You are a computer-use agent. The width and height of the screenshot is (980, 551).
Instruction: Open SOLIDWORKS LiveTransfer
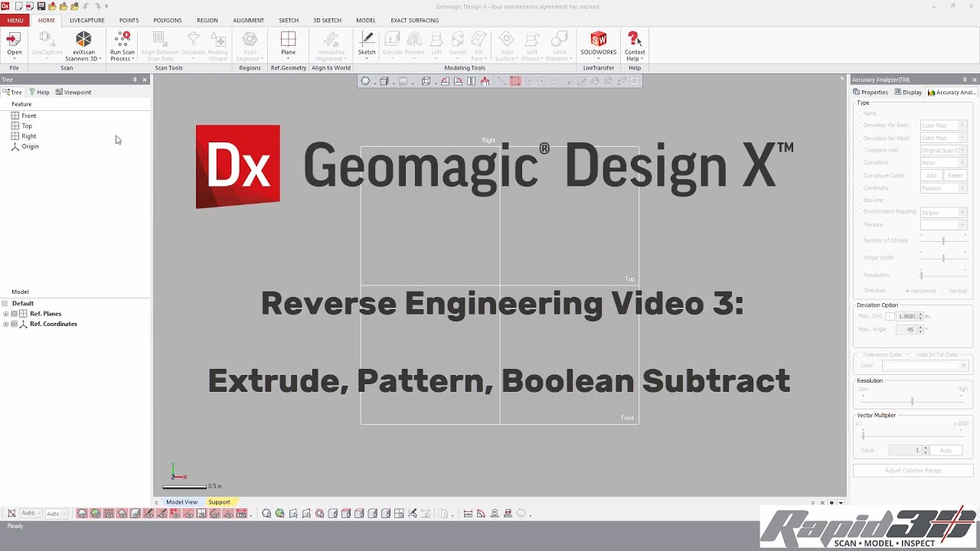coord(598,44)
